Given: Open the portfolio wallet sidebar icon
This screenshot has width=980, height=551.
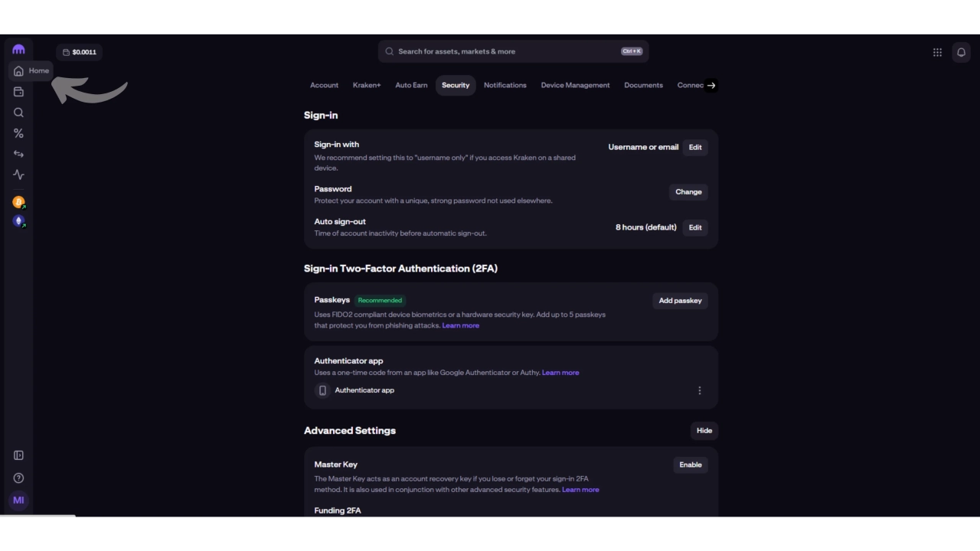Looking at the screenshot, I should click(18, 92).
